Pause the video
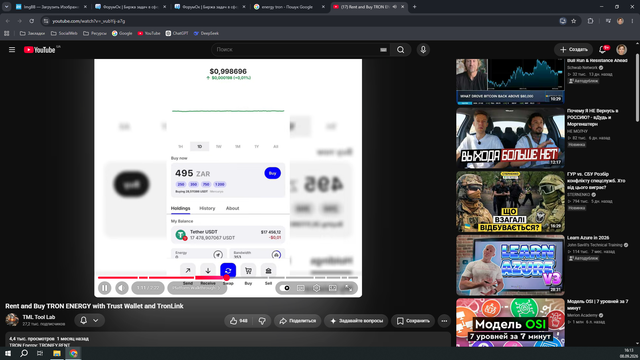This screenshot has height=360, width=640. click(104, 288)
